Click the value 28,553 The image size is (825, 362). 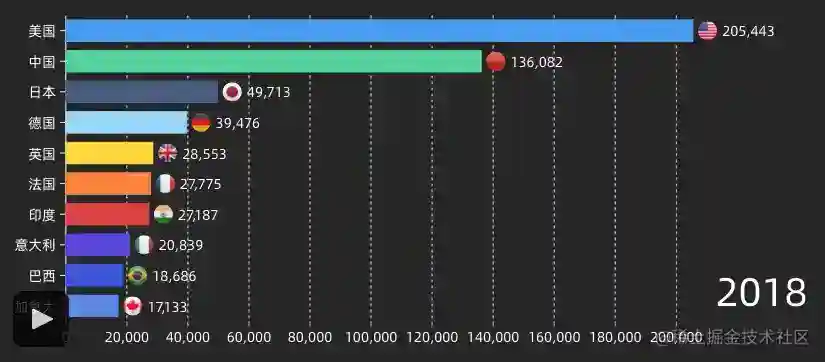point(204,154)
